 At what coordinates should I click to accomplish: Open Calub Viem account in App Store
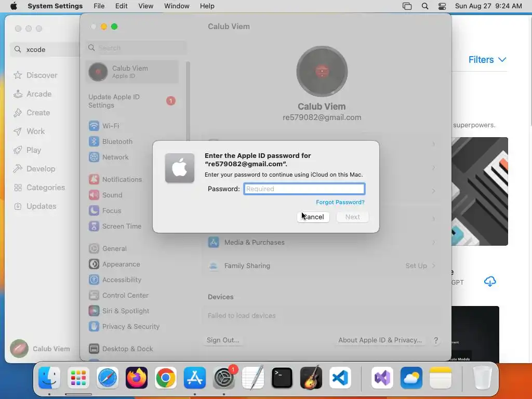(x=40, y=349)
